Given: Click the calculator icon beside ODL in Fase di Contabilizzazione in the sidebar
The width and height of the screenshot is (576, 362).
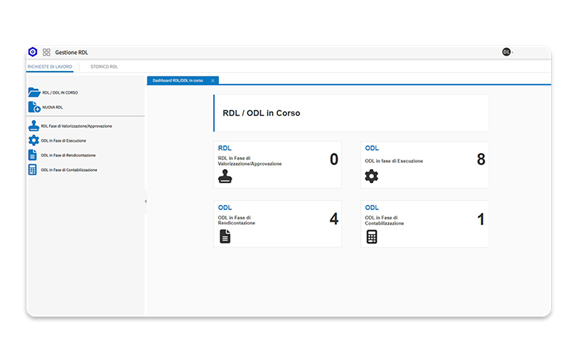Looking at the screenshot, I should click(32, 170).
